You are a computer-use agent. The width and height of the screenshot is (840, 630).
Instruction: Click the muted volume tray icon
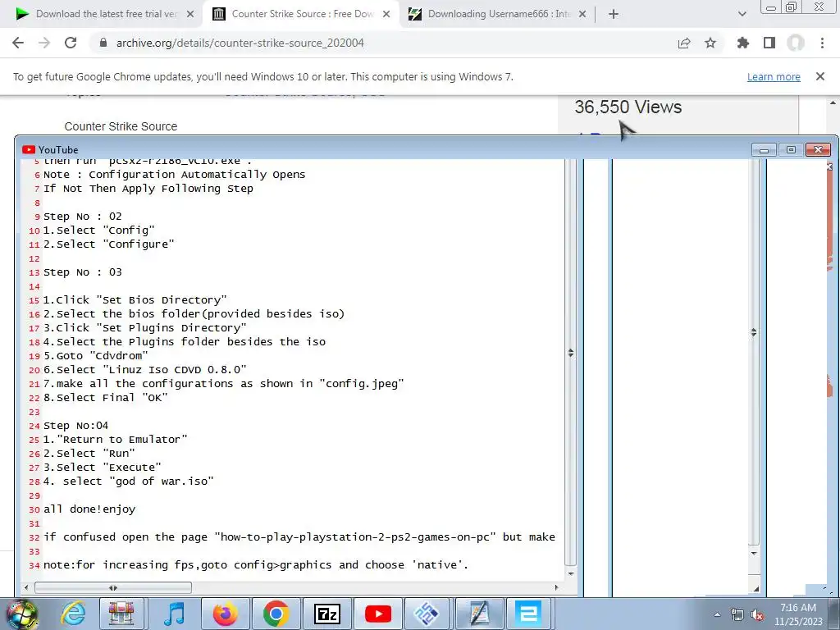point(757,614)
